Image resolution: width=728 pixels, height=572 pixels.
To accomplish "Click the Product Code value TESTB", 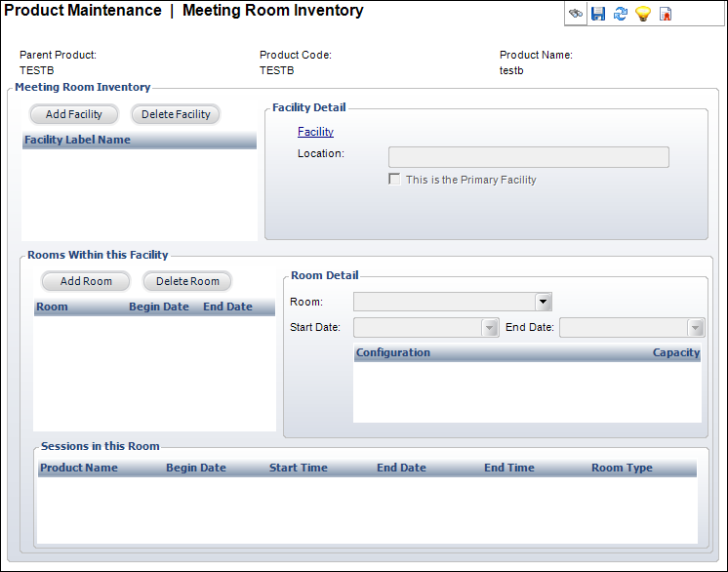I will pyautogui.click(x=277, y=70).
